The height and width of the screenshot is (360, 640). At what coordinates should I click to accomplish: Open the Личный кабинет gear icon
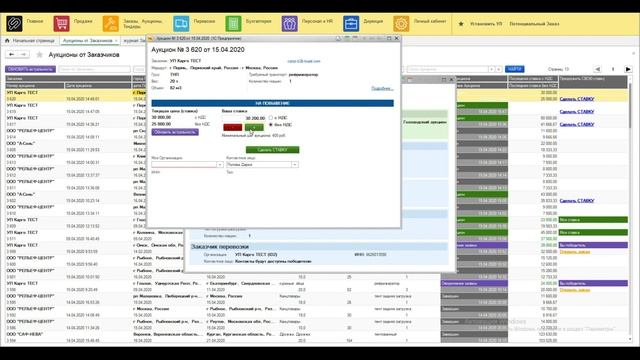[401, 24]
